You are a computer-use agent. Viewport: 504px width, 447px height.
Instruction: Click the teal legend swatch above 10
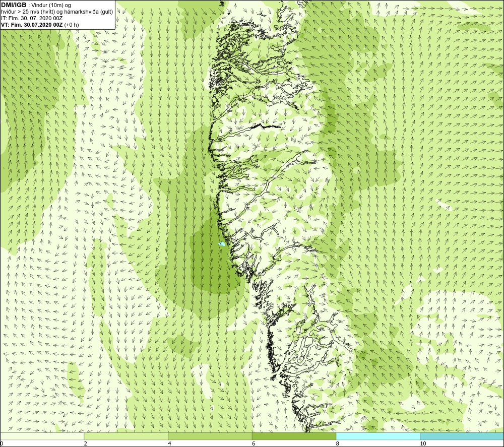[x=462, y=436]
